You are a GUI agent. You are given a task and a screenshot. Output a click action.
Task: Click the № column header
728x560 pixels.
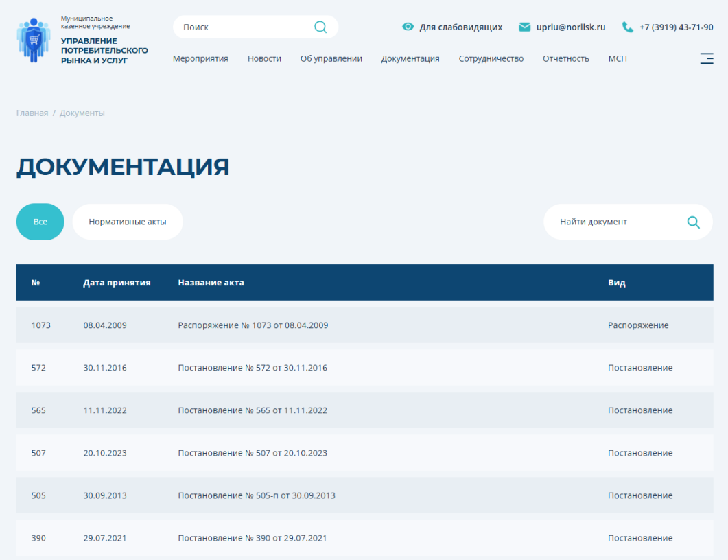click(36, 283)
